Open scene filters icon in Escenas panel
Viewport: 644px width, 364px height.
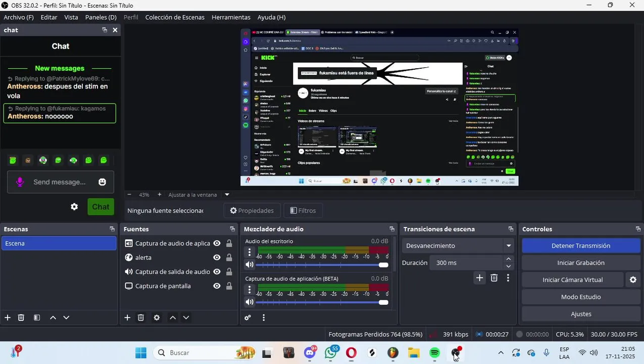tap(37, 317)
